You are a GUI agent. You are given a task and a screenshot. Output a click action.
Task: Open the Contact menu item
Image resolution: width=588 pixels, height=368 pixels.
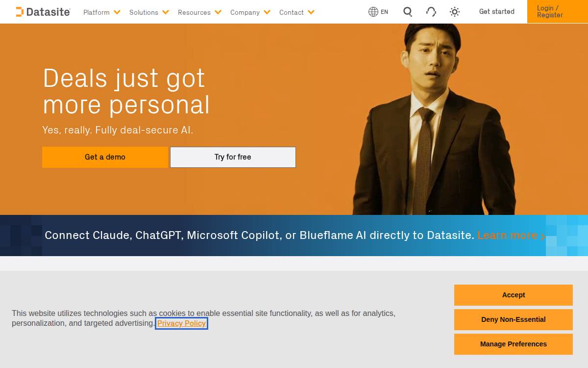[x=292, y=12]
